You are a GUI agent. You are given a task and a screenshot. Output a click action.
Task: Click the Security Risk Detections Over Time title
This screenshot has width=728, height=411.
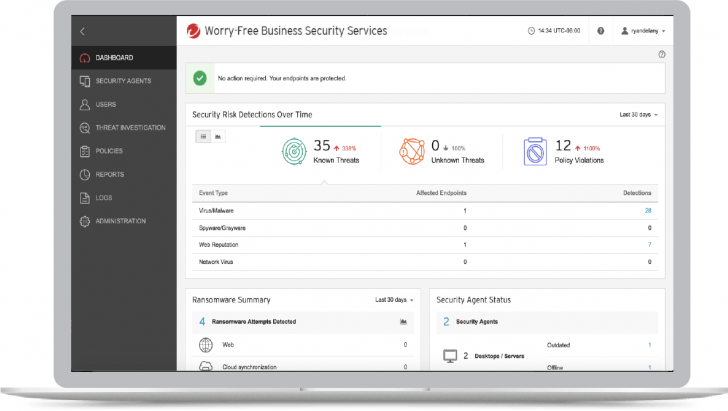[x=252, y=115]
